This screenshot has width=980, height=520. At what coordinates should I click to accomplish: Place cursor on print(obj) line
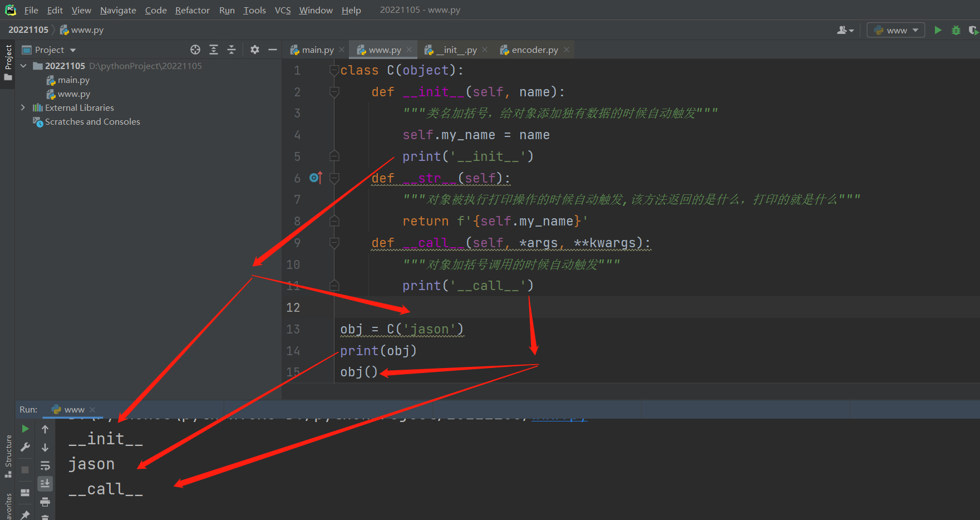(378, 351)
